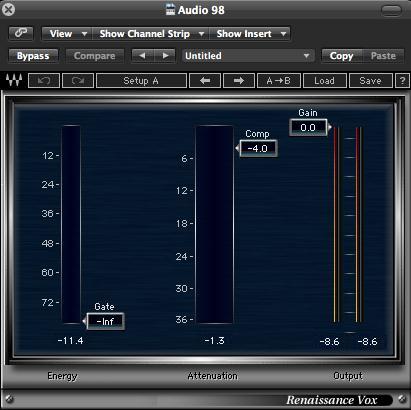This screenshot has height=410, width=411.
Task: Click the Load button
Action: point(324,81)
